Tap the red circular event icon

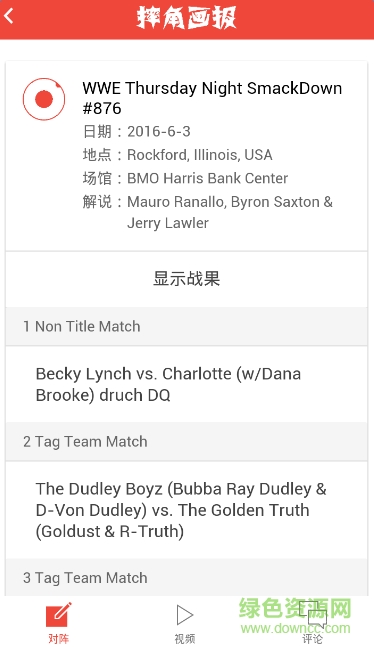point(44,99)
